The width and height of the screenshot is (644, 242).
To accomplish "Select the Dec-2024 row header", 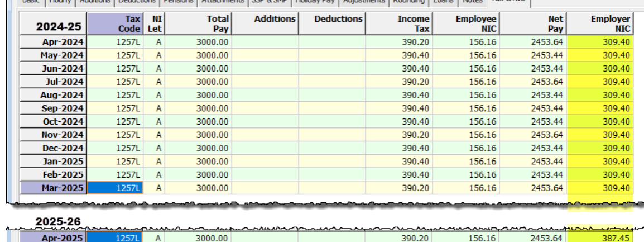I will point(54,148).
